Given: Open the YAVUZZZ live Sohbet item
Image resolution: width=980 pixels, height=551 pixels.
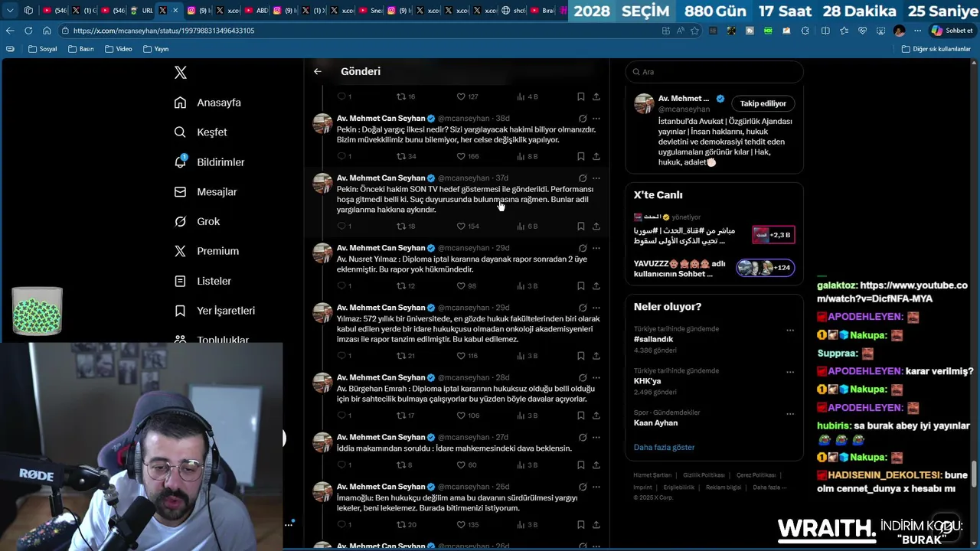Looking at the screenshot, I should [714, 269].
